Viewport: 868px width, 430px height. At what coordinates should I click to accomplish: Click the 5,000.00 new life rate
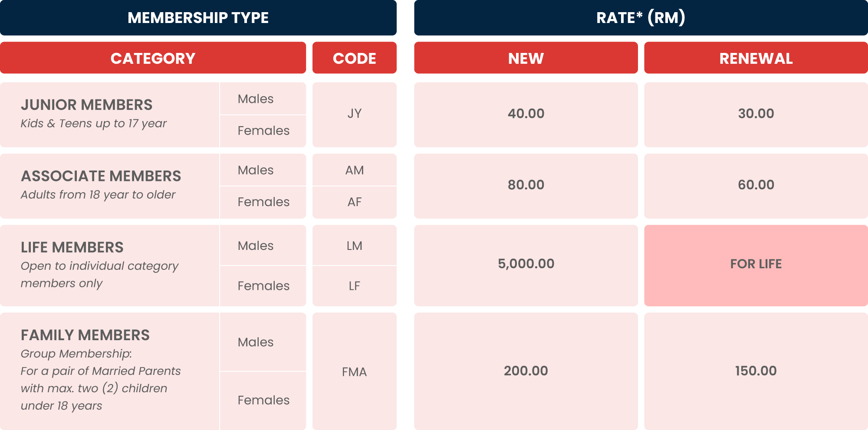(526, 264)
